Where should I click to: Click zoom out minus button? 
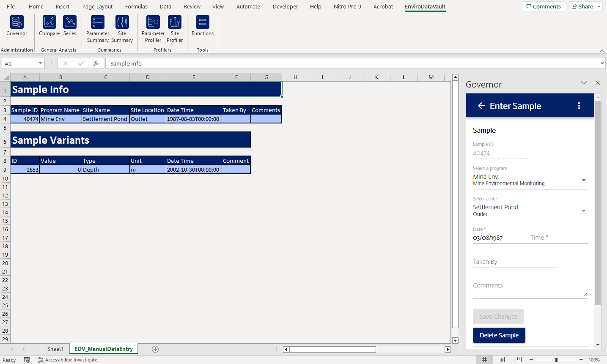tap(531, 360)
